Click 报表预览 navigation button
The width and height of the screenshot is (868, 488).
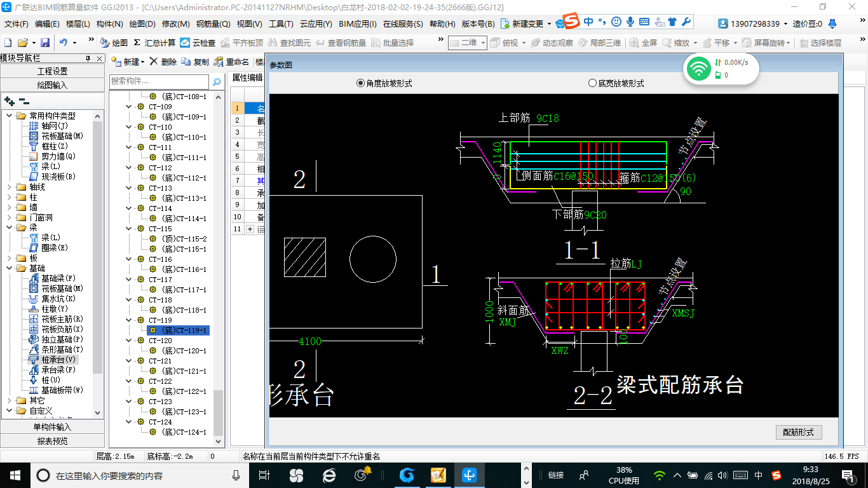pos(52,441)
